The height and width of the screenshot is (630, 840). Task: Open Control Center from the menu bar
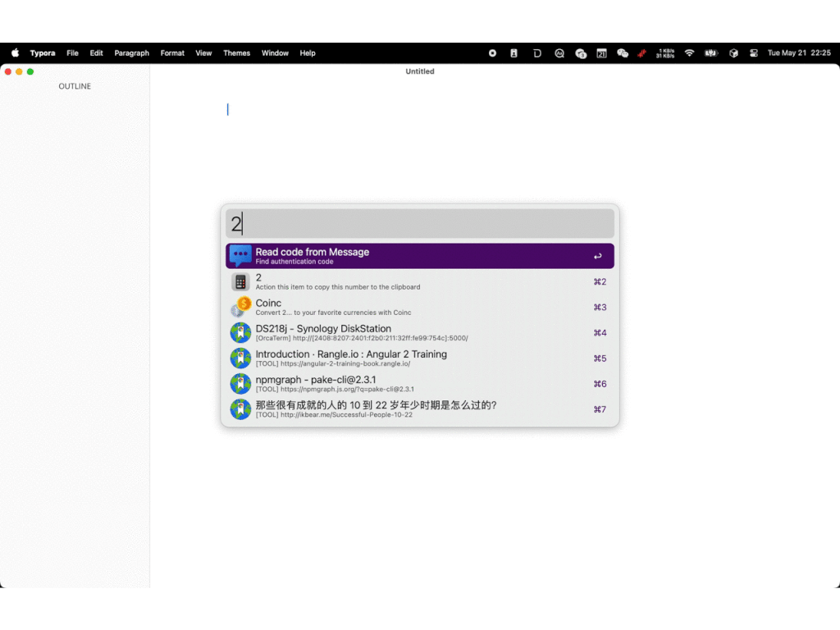tap(754, 53)
